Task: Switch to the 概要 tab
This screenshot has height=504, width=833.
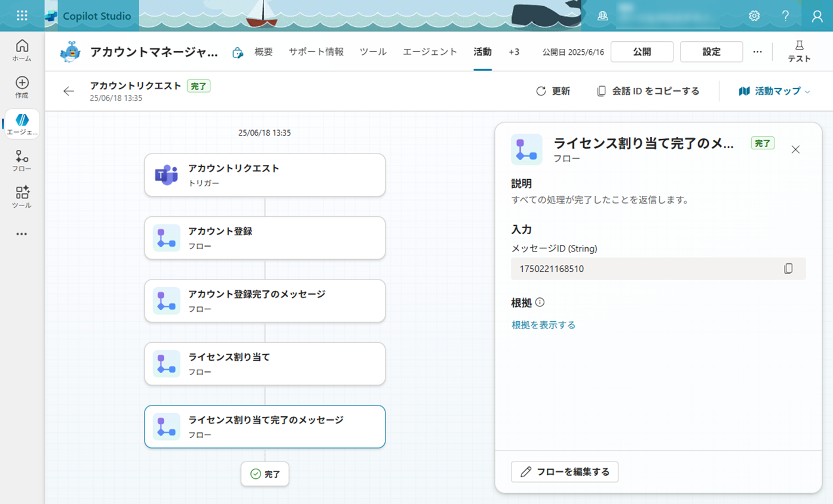Action: click(264, 52)
